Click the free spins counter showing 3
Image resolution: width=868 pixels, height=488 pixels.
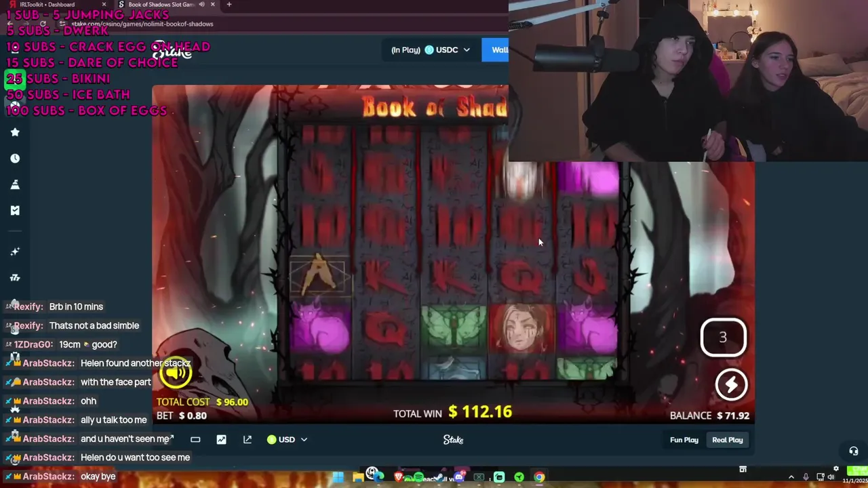[x=723, y=338]
